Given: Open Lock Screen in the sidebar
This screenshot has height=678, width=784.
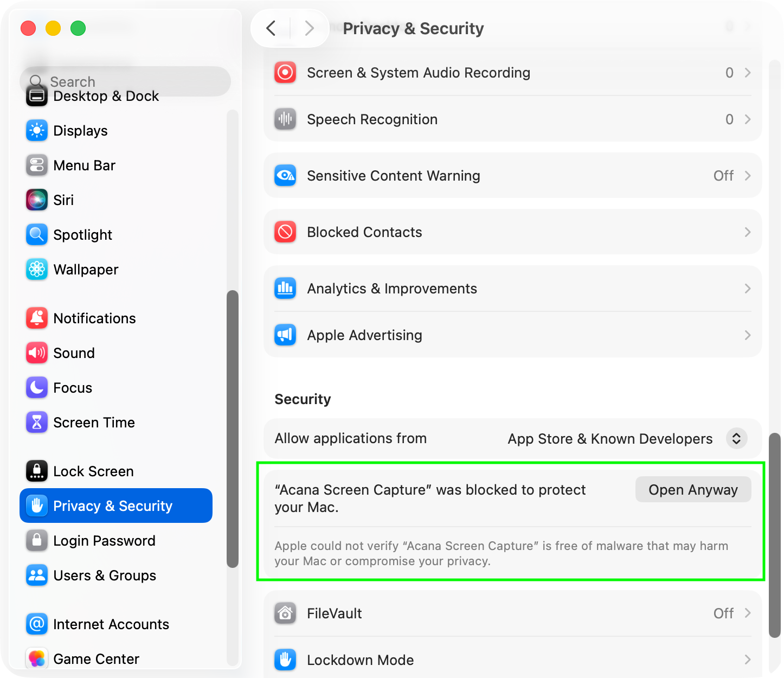Looking at the screenshot, I should point(93,471).
